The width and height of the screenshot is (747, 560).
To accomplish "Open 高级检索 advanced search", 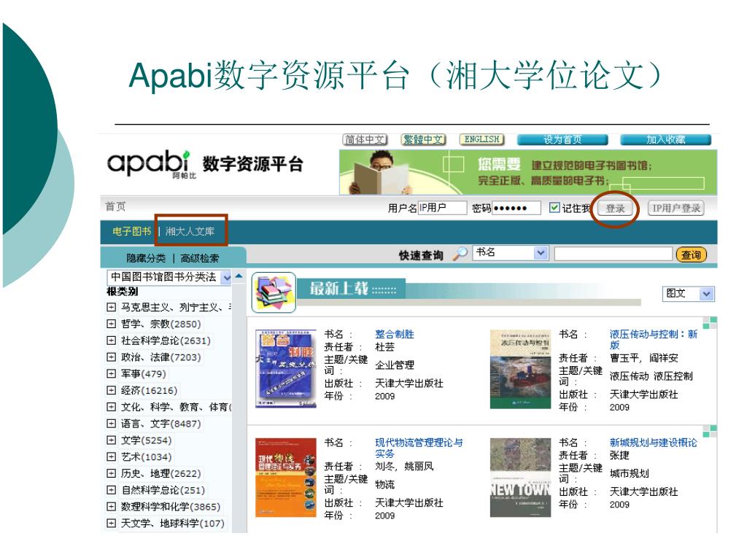I will pos(200,258).
